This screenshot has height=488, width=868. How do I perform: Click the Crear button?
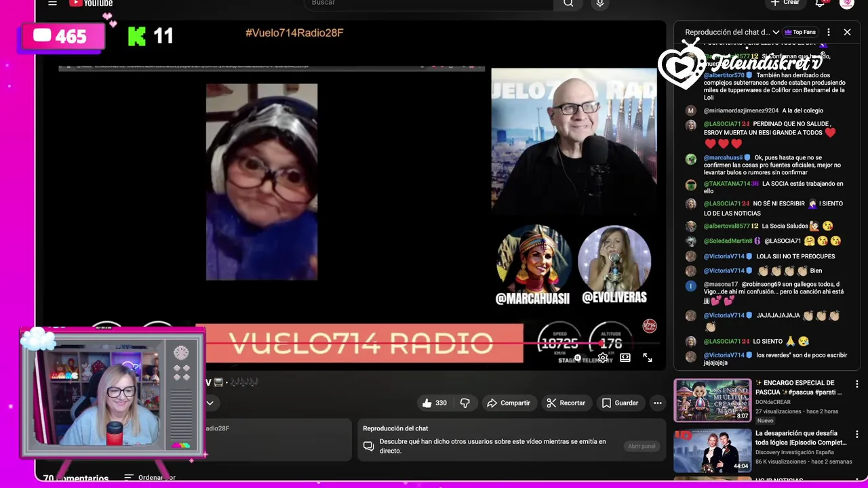tap(785, 3)
